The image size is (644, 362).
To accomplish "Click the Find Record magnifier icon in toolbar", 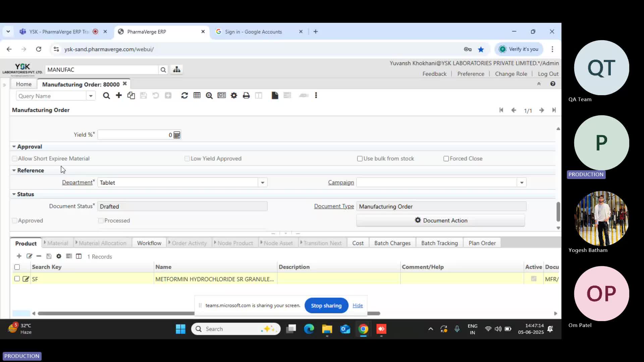I will tap(106, 96).
